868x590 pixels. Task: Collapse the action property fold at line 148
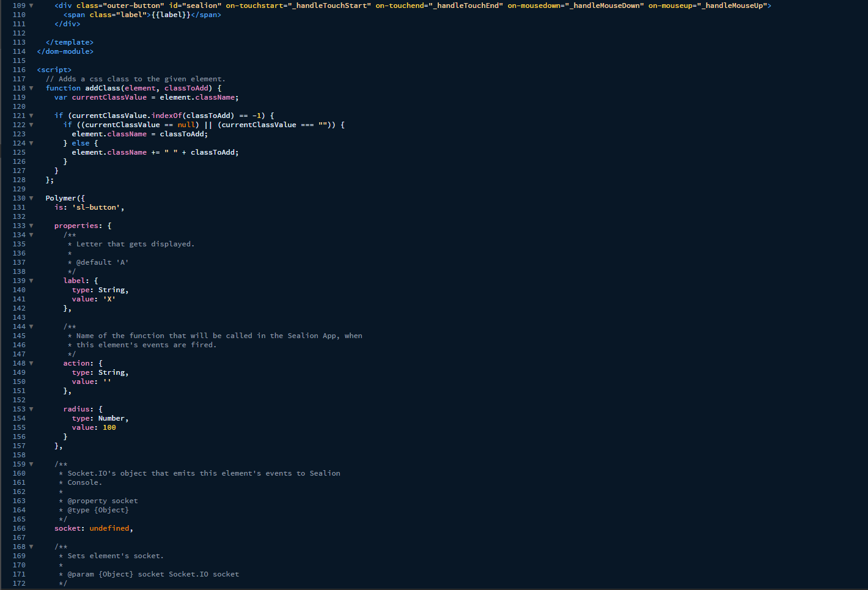(x=31, y=363)
